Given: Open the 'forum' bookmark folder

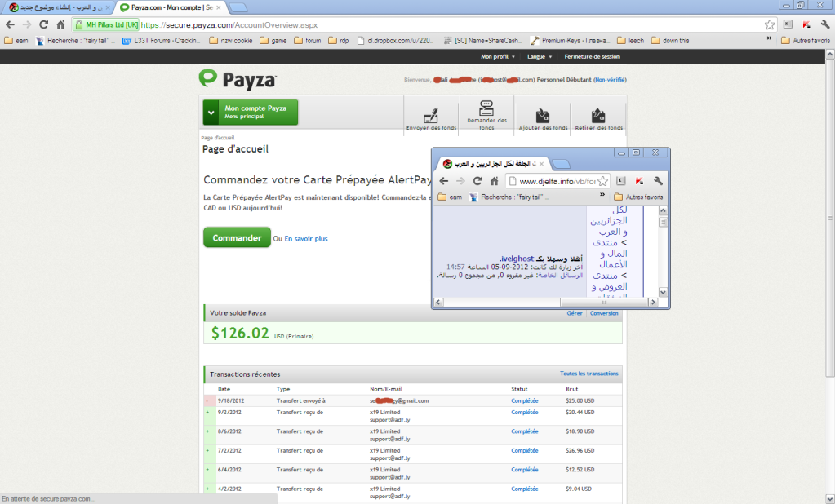Looking at the screenshot, I should coord(307,41).
